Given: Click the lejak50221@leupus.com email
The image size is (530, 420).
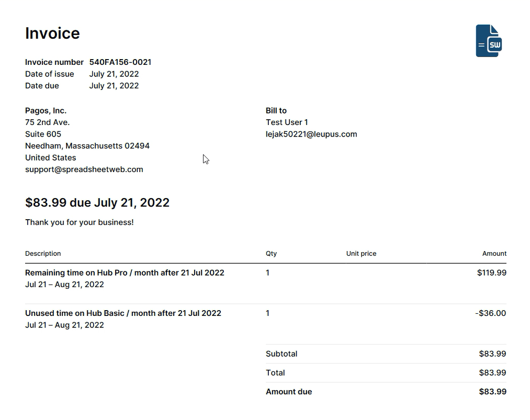Looking at the screenshot, I should pos(311,134).
